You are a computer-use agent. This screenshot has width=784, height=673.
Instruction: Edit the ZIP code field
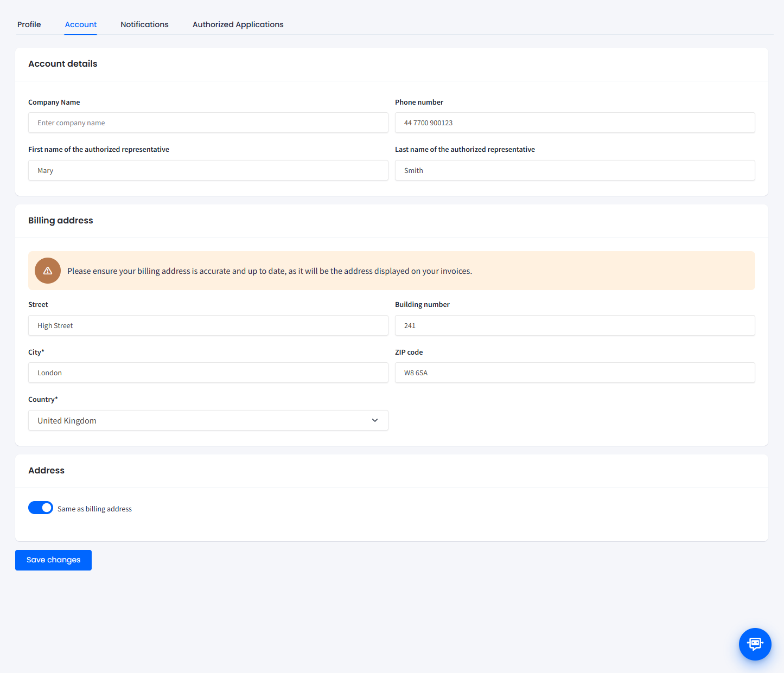(575, 373)
